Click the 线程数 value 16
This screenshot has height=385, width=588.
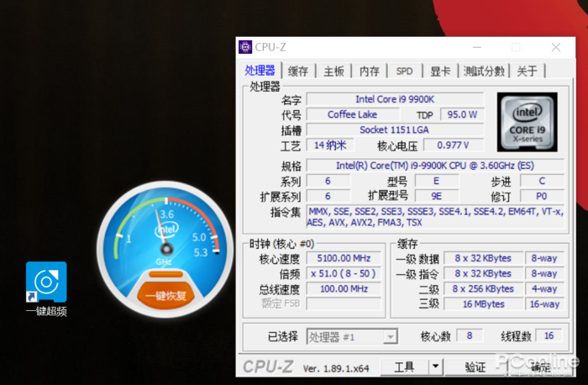coord(549,335)
